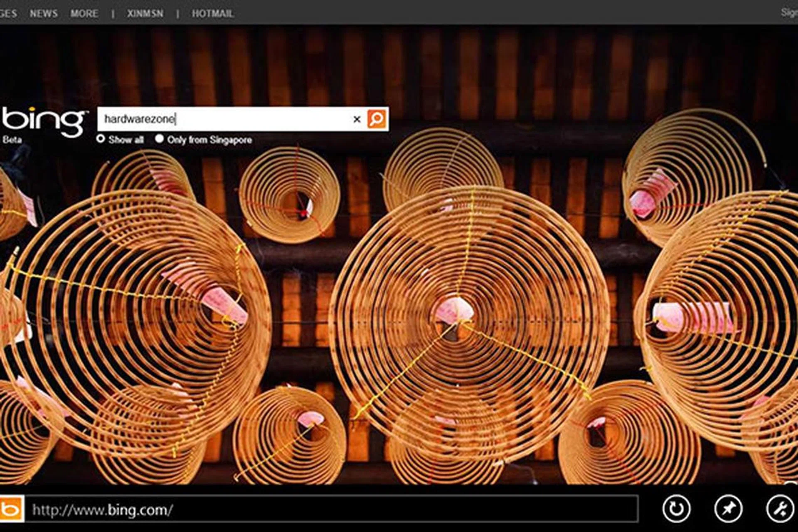This screenshot has height=532, width=798.
Task: Select the Show all radio button
Action: [100, 139]
